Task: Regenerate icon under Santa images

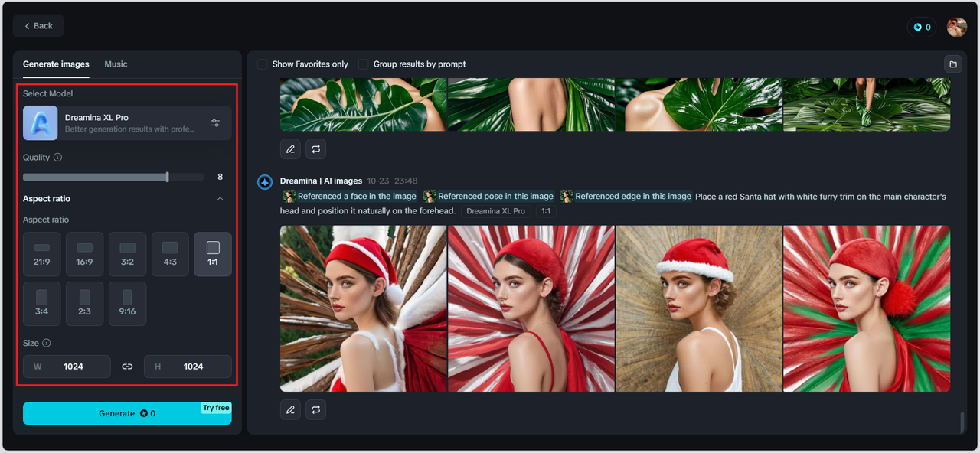Action: click(x=315, y=410)
